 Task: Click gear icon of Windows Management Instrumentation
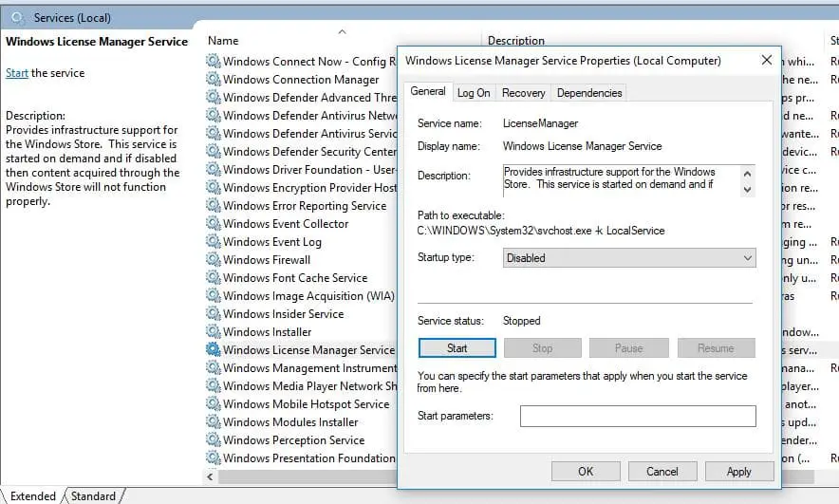(213, 367)
